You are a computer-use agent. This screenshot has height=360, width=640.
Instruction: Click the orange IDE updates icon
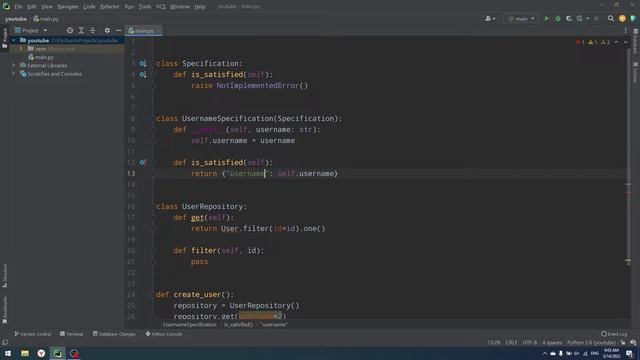click(x=622, y=18)
